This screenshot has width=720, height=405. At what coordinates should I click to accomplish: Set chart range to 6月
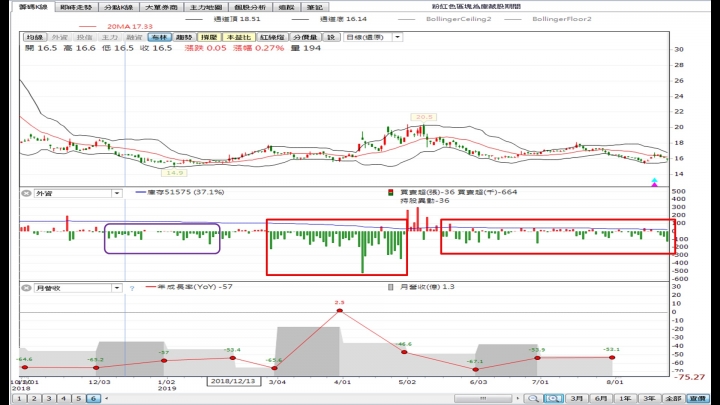[601, 399]
